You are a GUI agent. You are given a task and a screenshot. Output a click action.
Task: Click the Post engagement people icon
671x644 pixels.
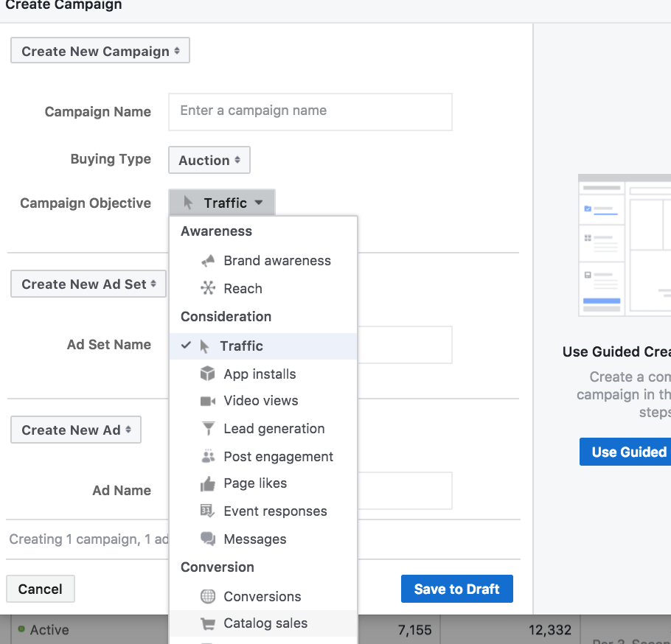[x=208, y=456]
